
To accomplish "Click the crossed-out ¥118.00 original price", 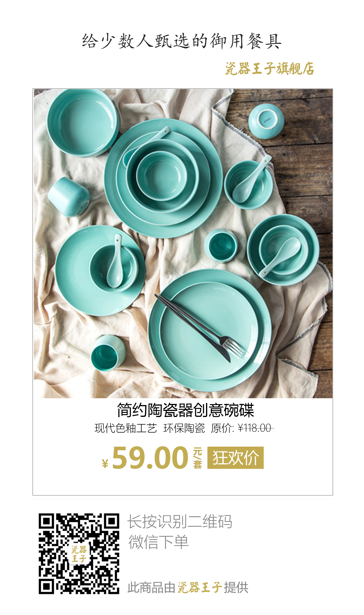I will (x=256, y=428).
